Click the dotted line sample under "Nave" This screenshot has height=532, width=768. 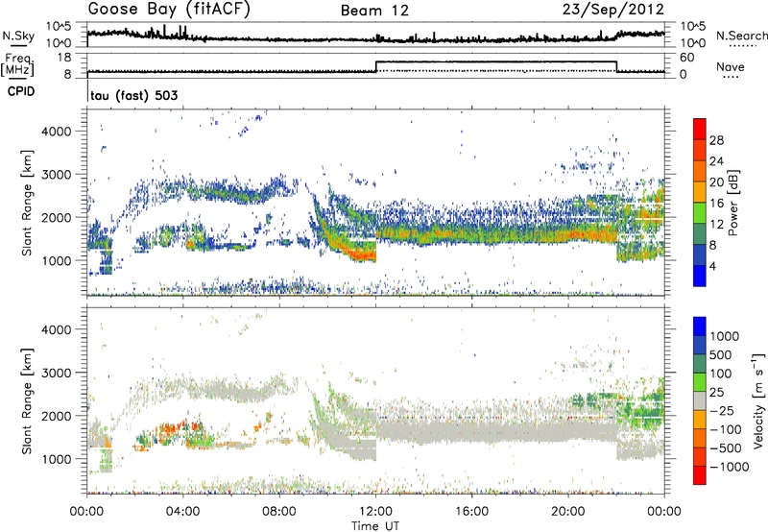click(x=731, y=77)
